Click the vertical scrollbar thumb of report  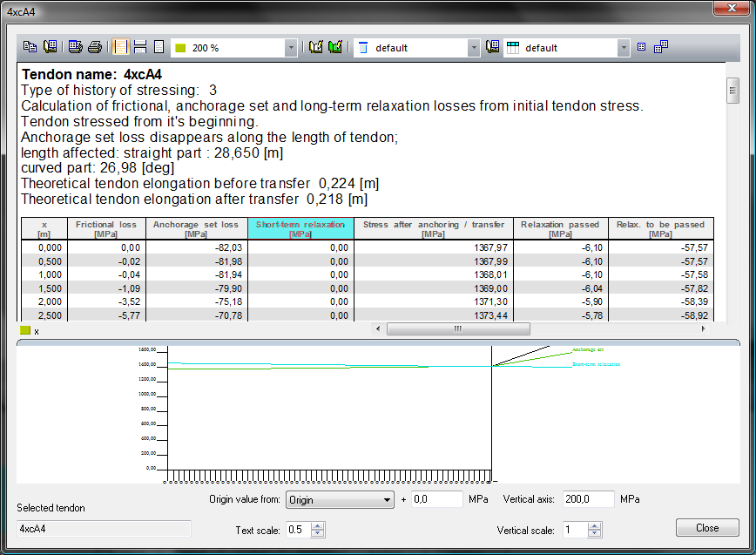pos(732,91)
